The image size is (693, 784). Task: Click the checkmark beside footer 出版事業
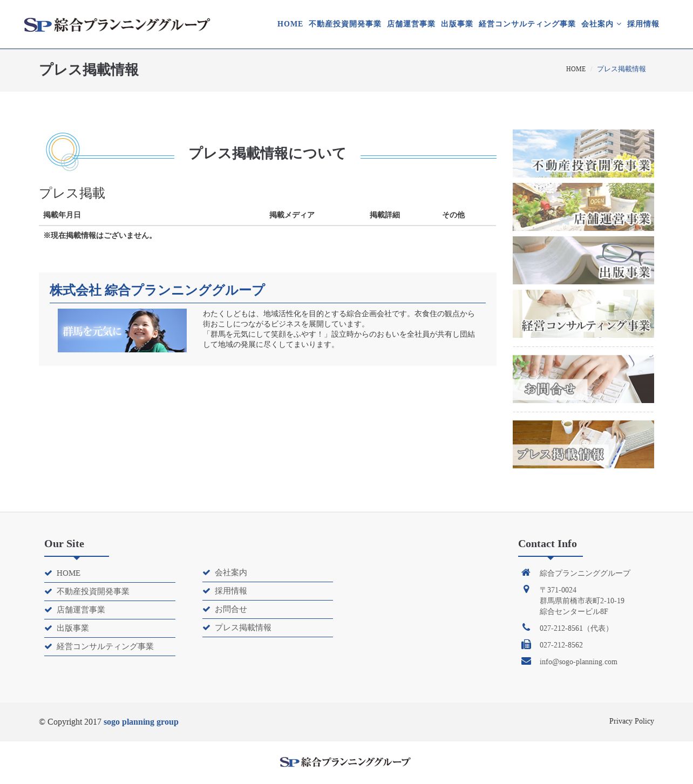(48, 628)
